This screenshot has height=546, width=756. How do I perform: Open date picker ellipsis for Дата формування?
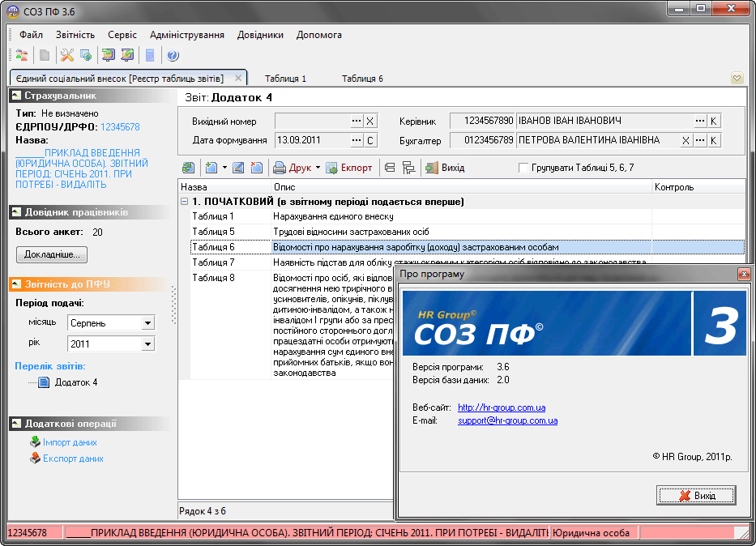[x=357, y=140]
